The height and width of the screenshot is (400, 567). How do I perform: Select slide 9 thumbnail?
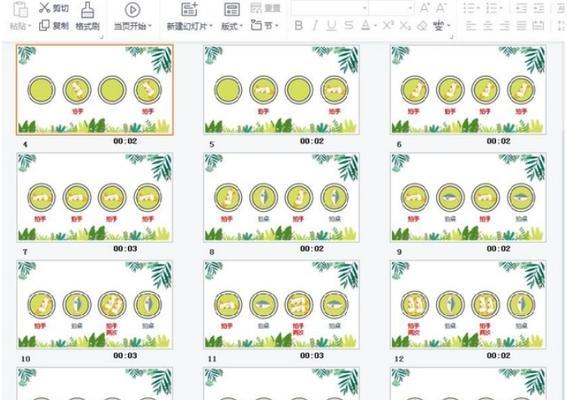coord(468,197)
